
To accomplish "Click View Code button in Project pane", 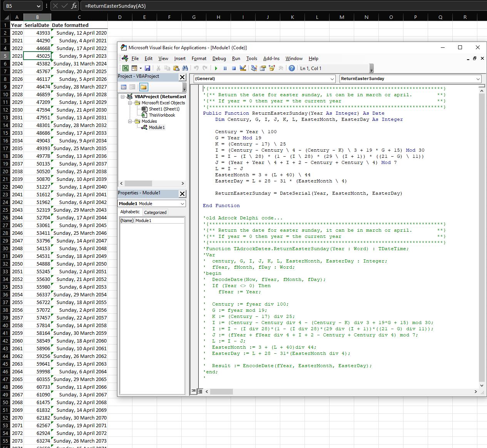I will (x=124, y=87).
